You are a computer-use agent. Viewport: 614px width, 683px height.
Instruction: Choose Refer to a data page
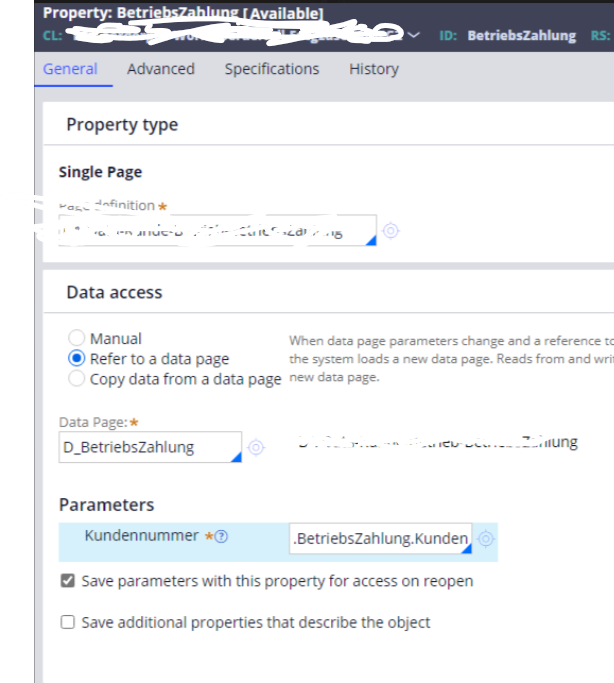76,359
